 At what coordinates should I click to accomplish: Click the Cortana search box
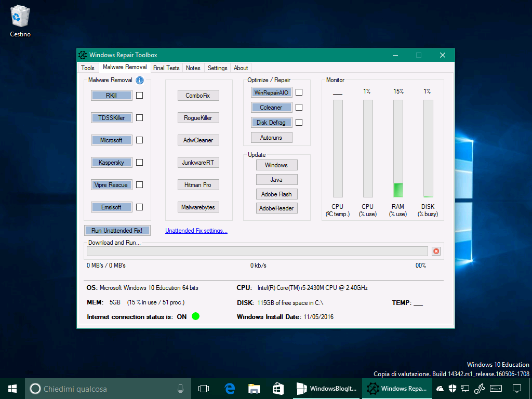coord(108,389)
